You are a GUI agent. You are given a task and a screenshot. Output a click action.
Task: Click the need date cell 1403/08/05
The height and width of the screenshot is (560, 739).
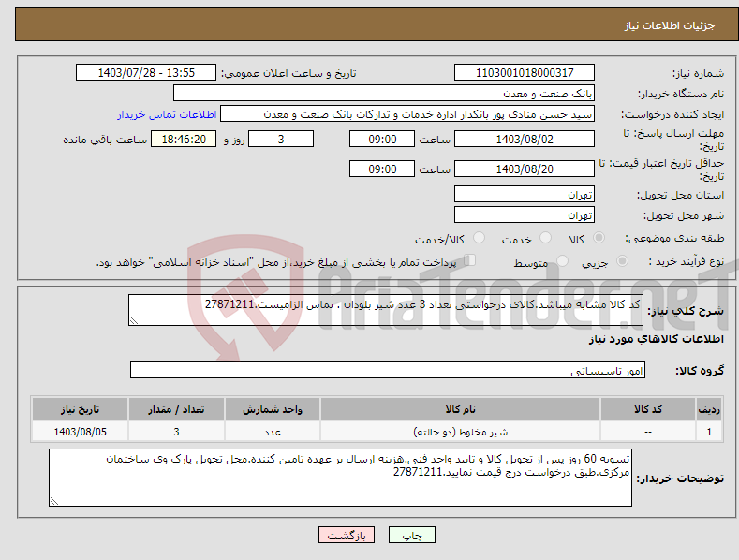point(81,432)
